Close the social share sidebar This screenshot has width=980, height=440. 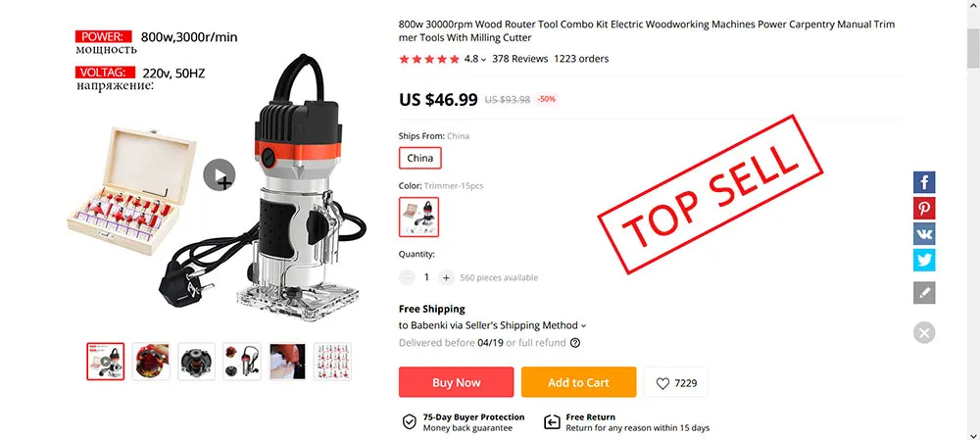point(924,332)
